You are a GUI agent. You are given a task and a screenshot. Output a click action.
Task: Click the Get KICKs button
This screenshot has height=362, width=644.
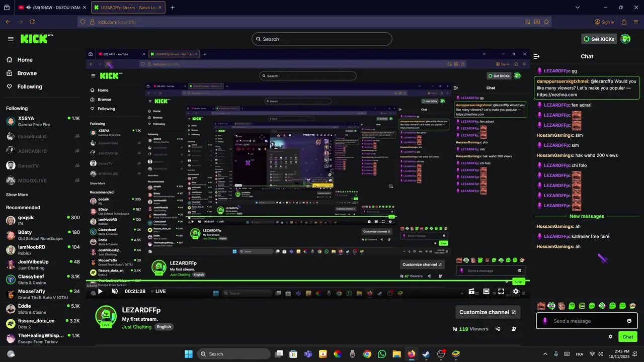click(x=599, y=39)
